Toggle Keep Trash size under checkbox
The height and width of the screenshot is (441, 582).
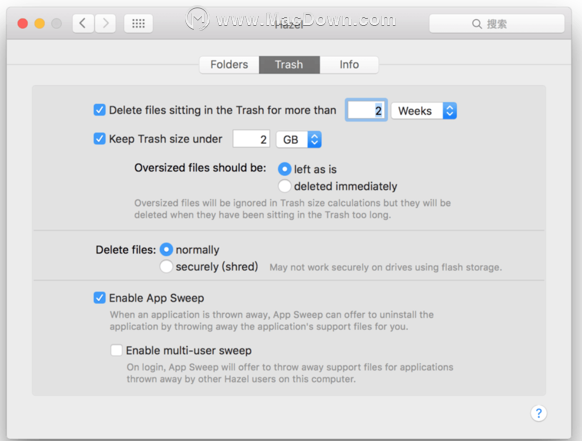point(99,139)
